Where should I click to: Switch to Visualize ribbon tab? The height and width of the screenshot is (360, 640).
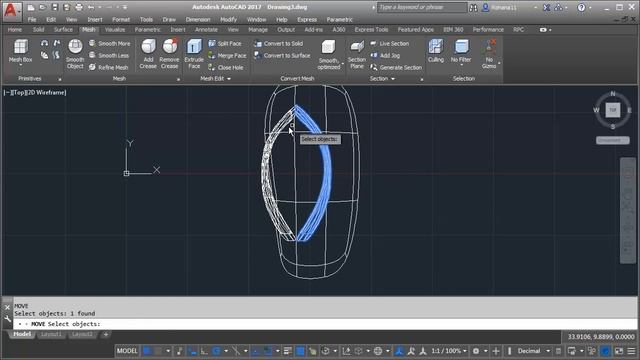point(115,29)
